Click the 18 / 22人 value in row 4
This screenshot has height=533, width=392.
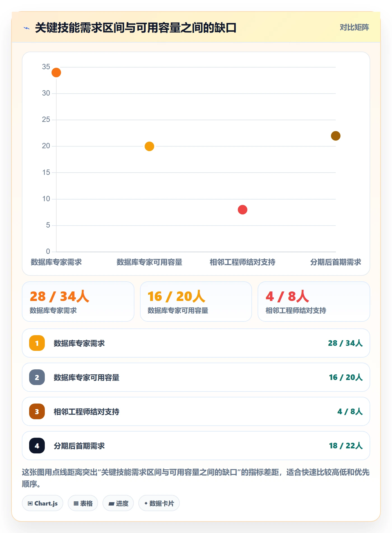tap(346, 446)
